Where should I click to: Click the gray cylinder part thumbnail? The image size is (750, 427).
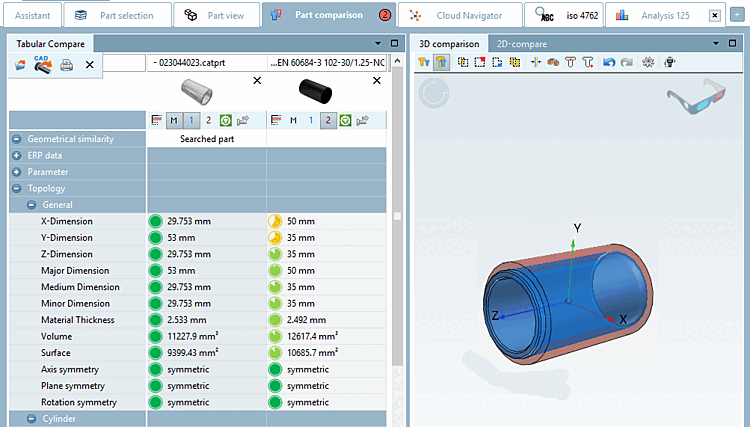point(196,92)
